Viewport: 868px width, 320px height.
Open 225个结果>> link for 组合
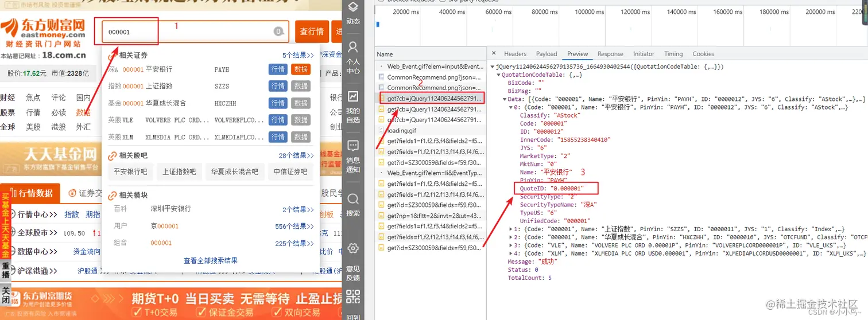pos(294,243)
